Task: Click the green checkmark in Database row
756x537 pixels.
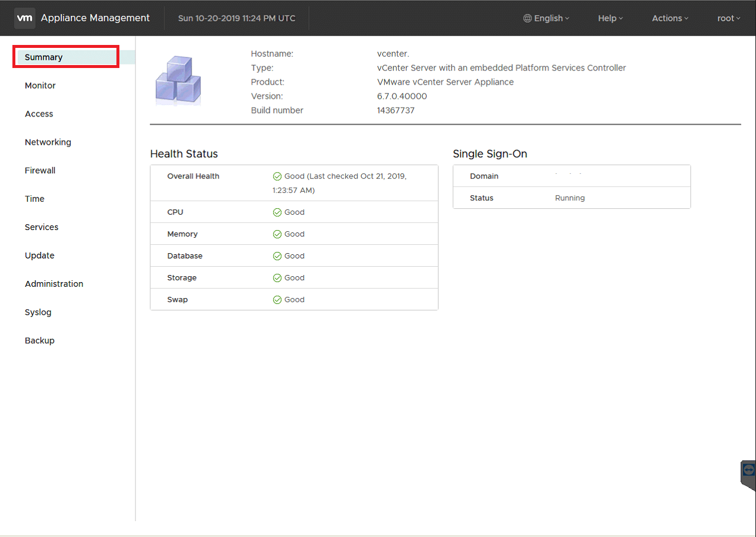Action: (x=277, y=256)
